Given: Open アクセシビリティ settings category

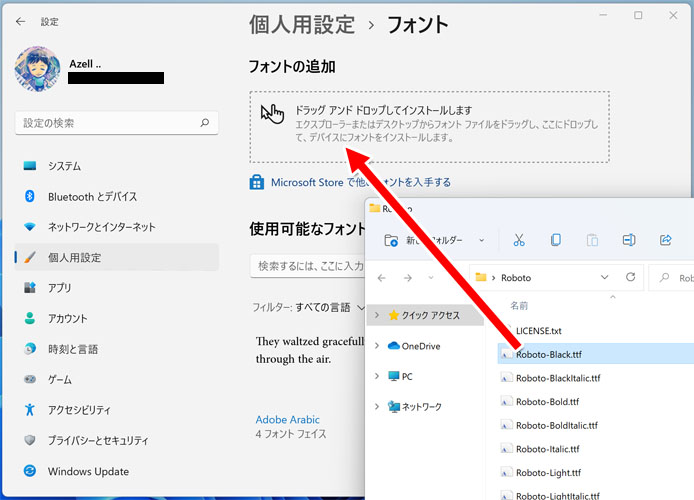Looking at the screenshot, I should (x=117, y=410).
